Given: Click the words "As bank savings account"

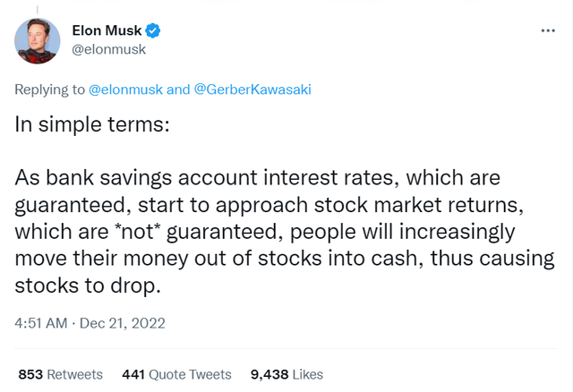Looking at the screenshot, I should click(x=106, y=179).
